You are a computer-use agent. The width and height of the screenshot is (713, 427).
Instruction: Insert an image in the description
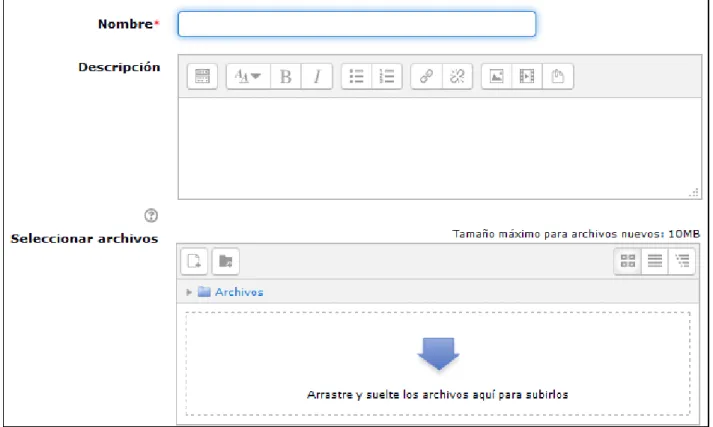pos(496,76)
